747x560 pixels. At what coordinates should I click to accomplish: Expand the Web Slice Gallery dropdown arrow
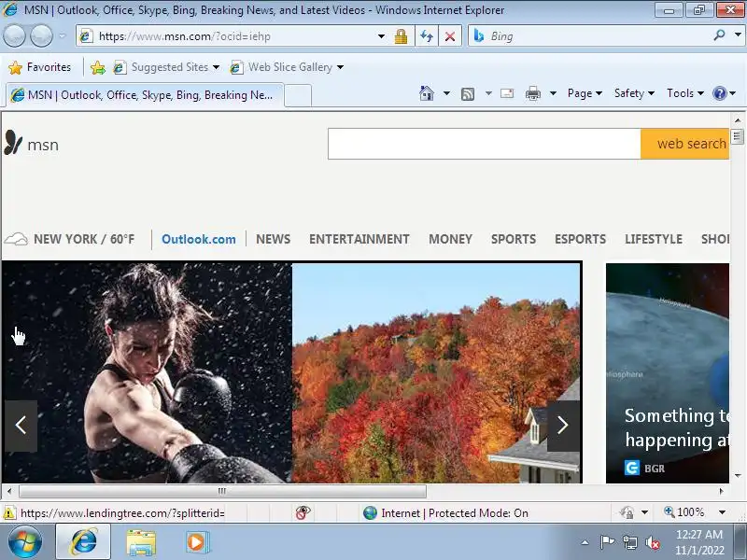click(x=340, y=67)
